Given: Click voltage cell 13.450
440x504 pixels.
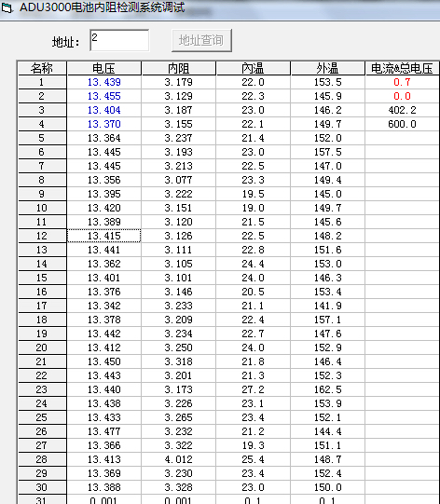Looking at the screenshot, I should click(103, 361).
